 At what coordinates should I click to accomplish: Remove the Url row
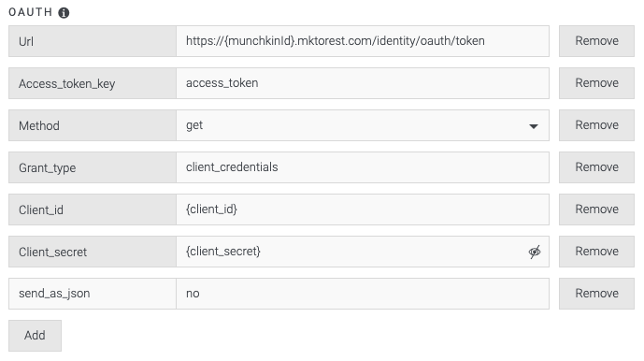click(x=596, y=41)
